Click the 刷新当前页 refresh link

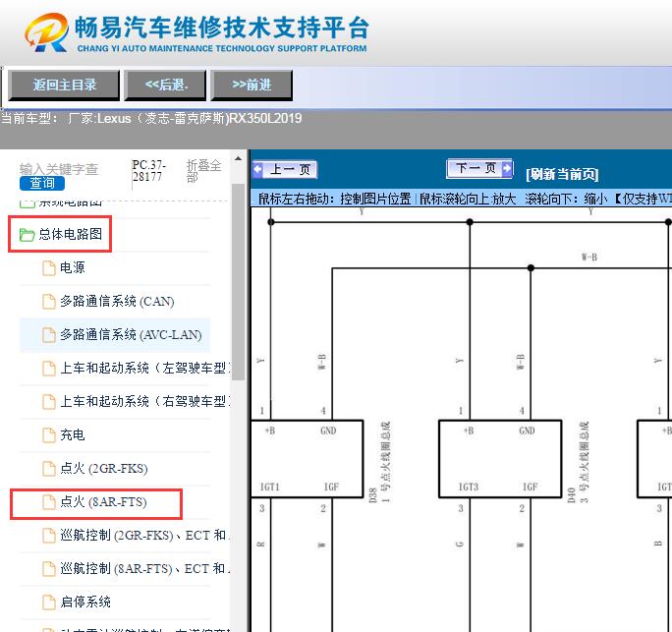click(x=562, y=174)
